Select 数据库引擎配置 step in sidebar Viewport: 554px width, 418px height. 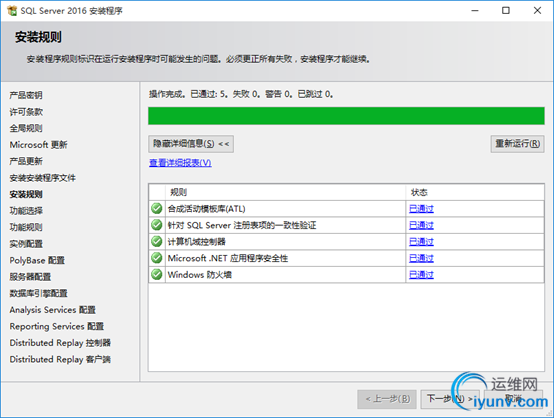click(x=38, y=293)
